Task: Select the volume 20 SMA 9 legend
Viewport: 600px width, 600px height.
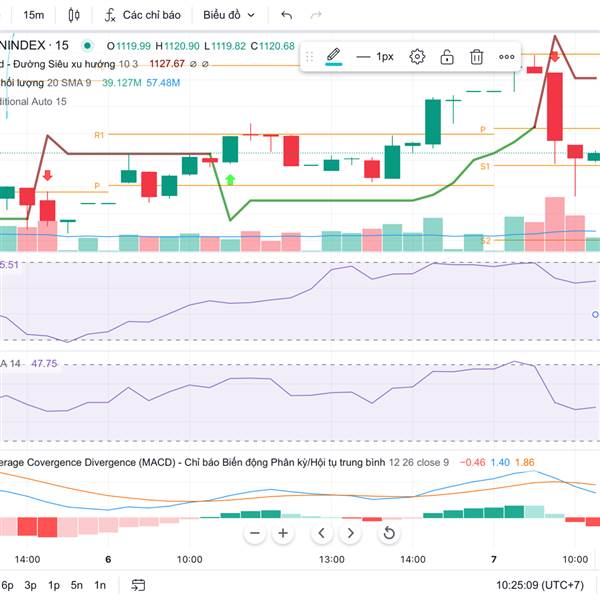Action: [x=45, y=83]
